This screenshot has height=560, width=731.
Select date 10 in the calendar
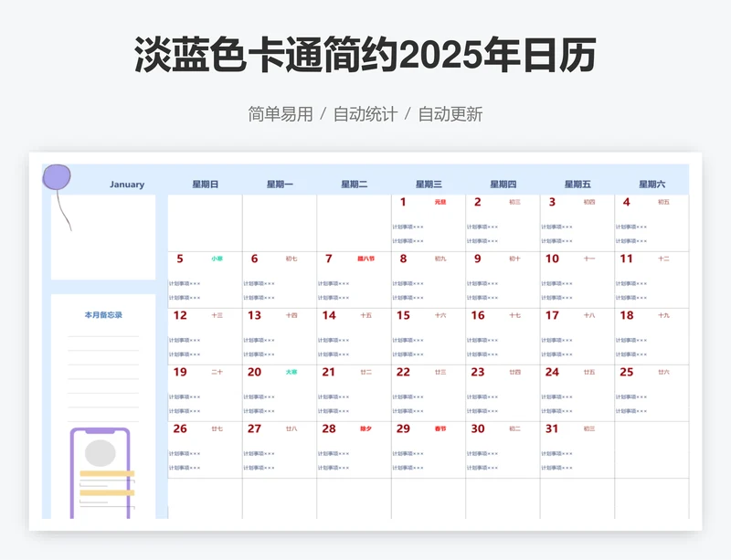(x=552, y=259)
